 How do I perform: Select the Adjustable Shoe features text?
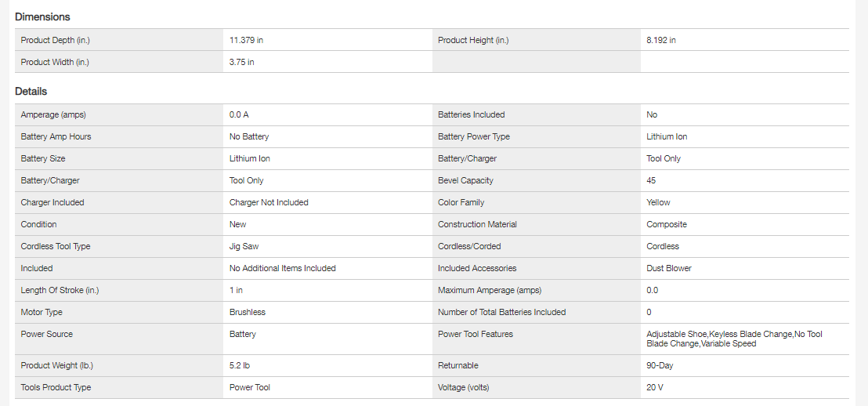[x=677, y=334]
